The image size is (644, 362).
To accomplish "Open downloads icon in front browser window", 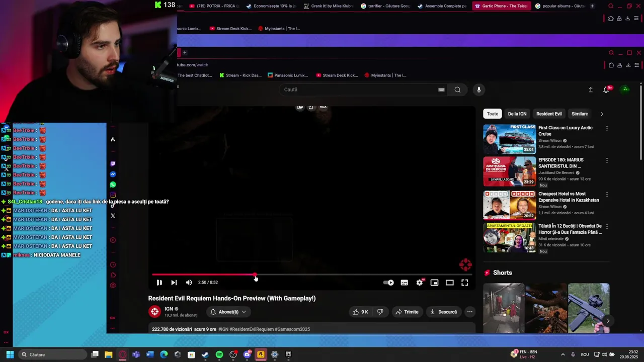I will (627, 65).
